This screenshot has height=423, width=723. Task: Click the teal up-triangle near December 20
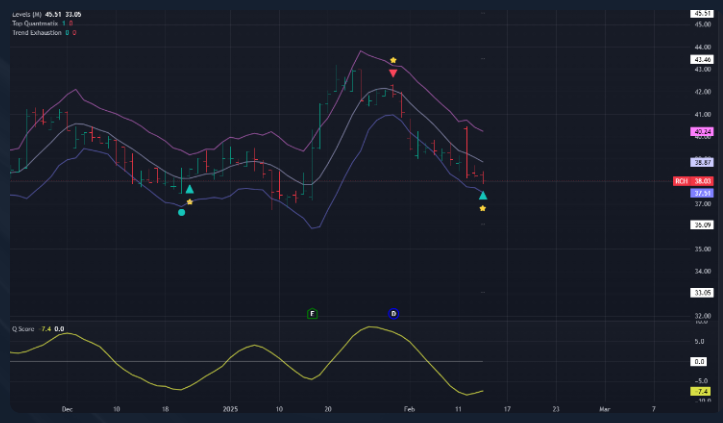(190, 189)
